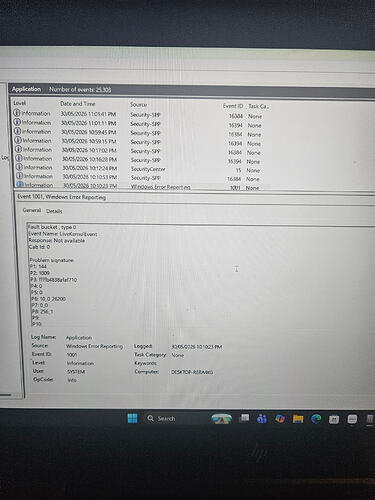Click the info icon of the 10:10:53 PM event
375x500 pixels.
20,176
